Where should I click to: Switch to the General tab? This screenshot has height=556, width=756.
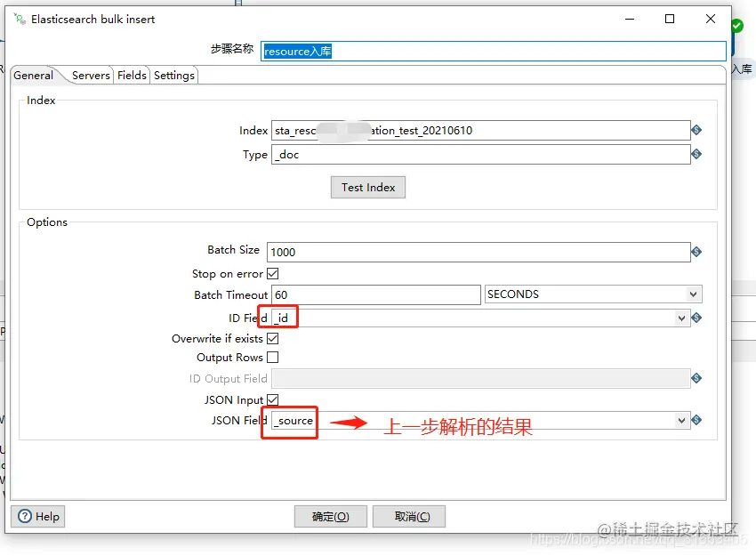point(33,76)
